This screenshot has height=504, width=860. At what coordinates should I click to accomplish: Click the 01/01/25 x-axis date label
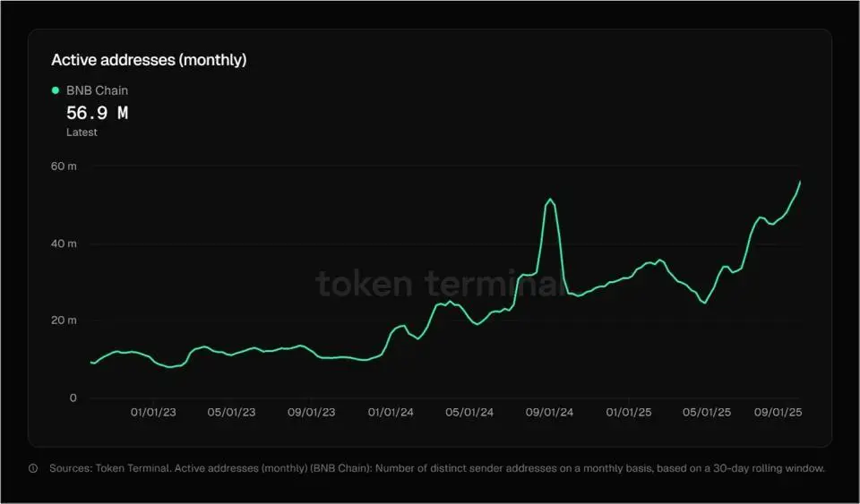click(629, 413)
